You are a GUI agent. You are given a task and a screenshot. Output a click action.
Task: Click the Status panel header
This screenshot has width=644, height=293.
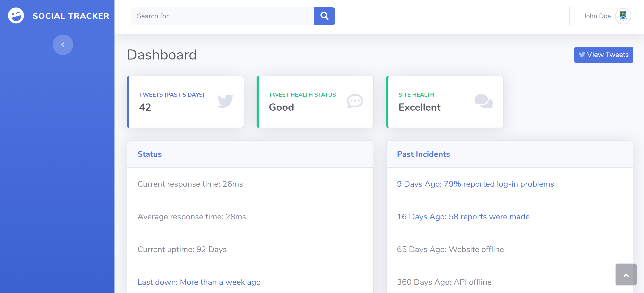click(149, 154)
